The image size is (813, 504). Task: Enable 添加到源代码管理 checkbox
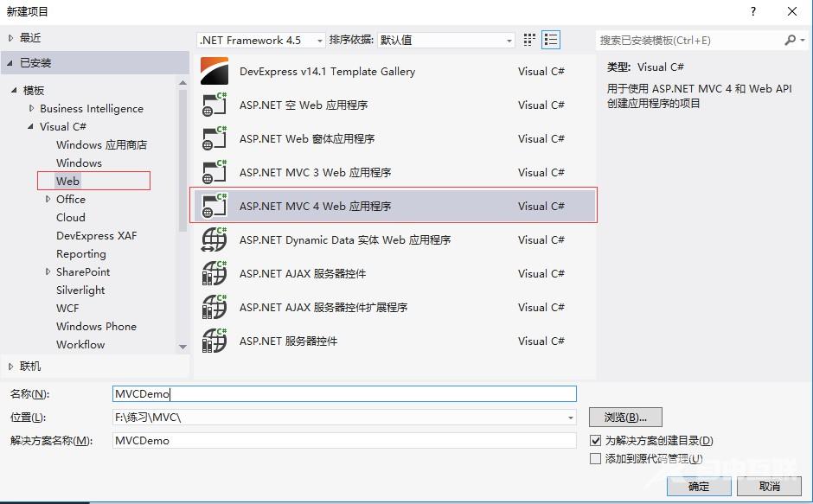pyautogui.click(x=596, y=459)
